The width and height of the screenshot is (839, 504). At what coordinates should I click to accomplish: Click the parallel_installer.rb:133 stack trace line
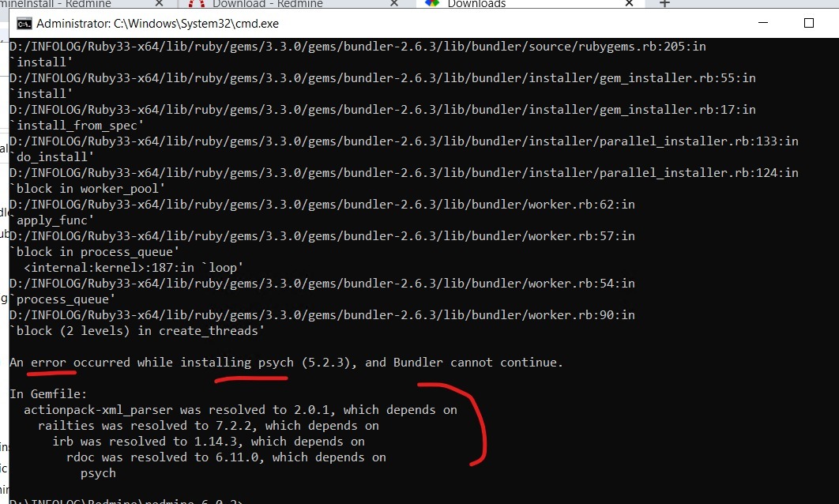[x=404, y=141]
